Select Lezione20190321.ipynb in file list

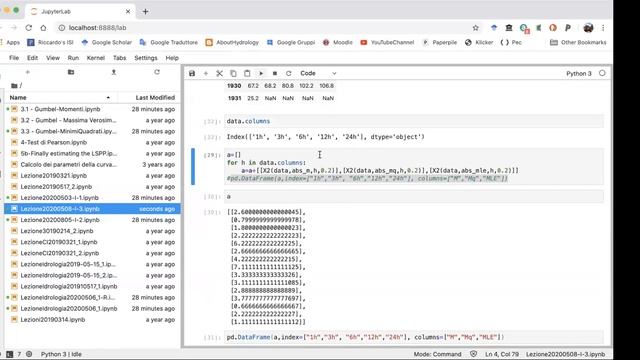click(x=92, y=176)
